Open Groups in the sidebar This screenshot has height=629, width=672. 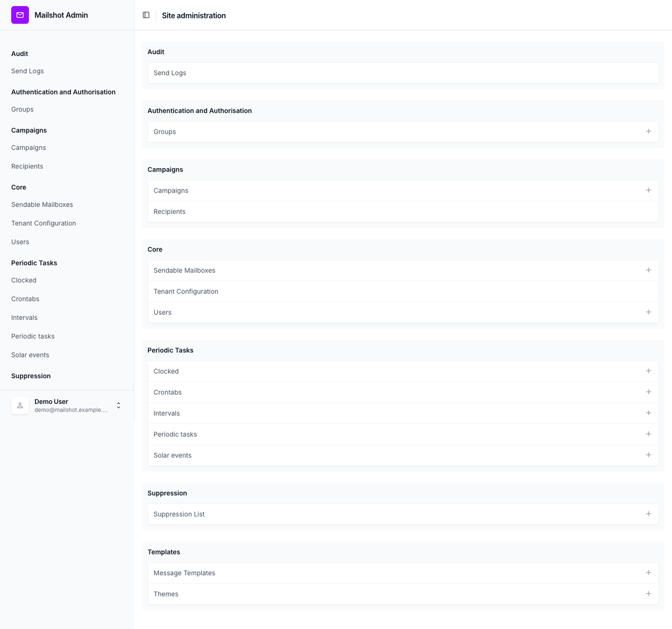pos(22,109)
